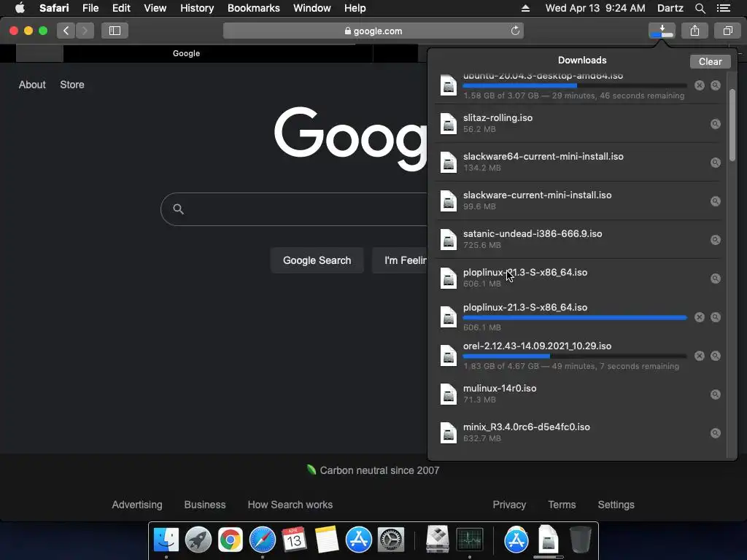Cancel the orel-2.12.43 download
Image resolution: width=747 pixels, height=560 pixels.
[700, 356]
